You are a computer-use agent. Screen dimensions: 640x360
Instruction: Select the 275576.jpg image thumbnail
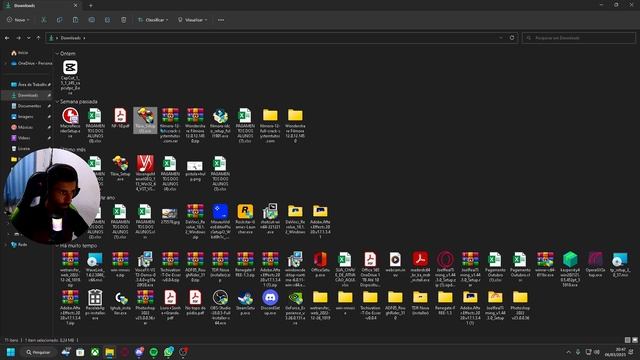pos(169,216)
